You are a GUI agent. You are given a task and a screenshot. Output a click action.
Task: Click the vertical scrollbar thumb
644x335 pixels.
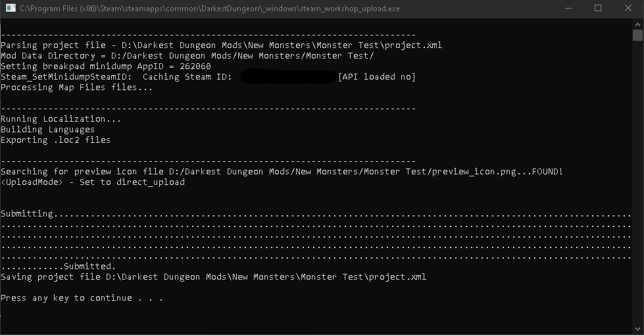[x=637, y=36]
